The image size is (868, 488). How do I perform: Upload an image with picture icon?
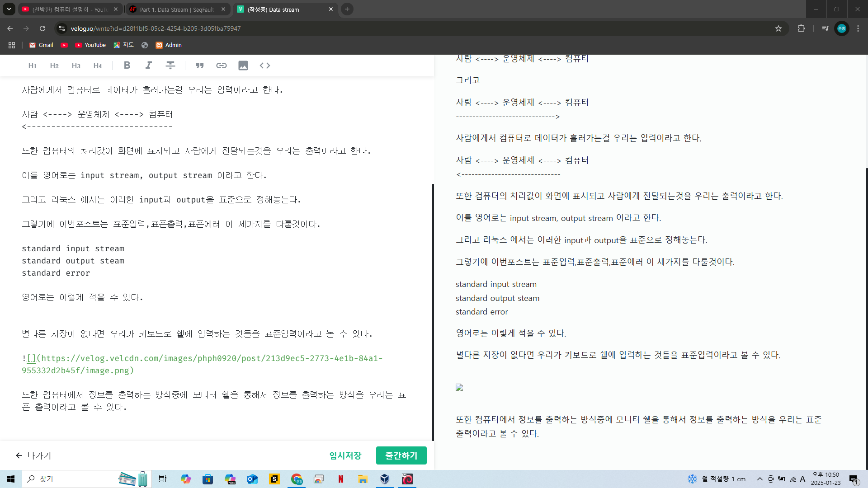tap(243, 66)
